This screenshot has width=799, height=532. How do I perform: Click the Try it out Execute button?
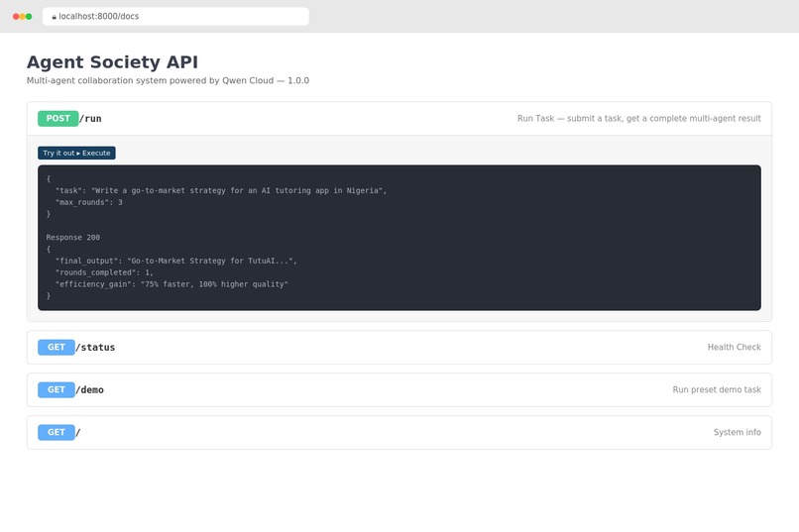[76, 153]
